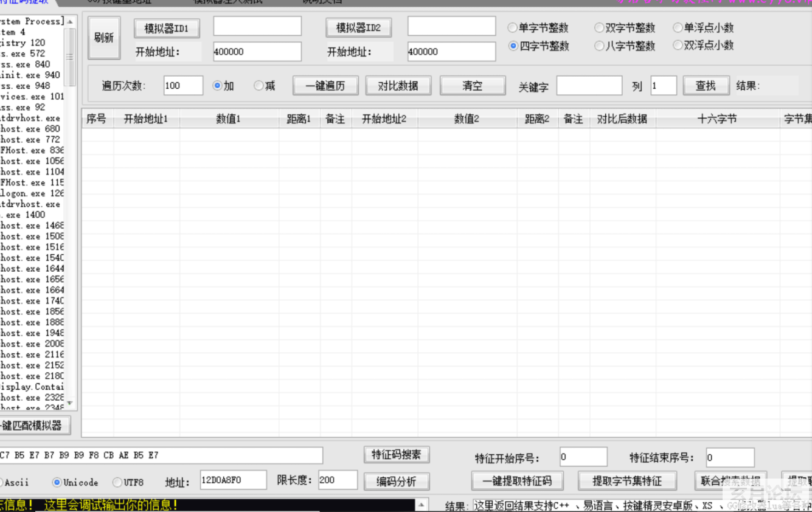Focus the input box beside 模拟器ID1
The image size is (812, 512).
tap(257, 26)
